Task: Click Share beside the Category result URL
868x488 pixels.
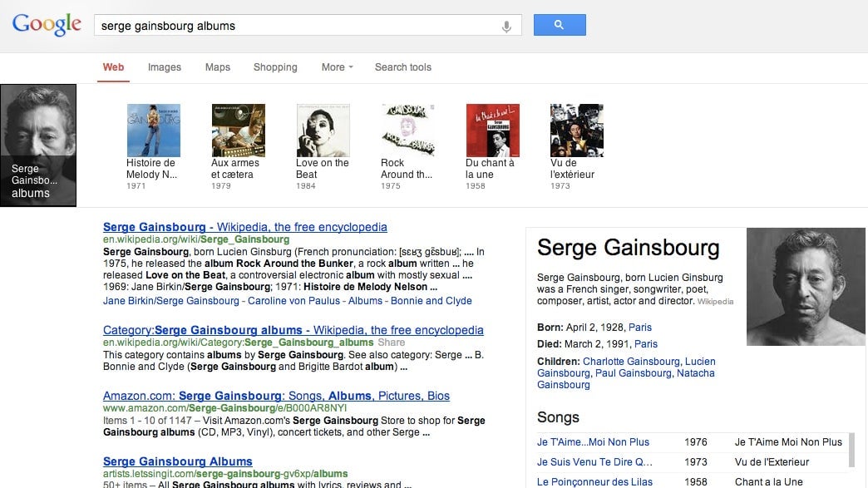Action: tap(392, 343)
